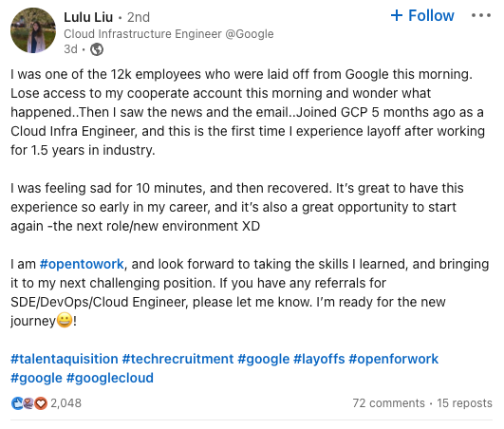View the 2,048 reactions list

pyautogui.click(x=65, y=403)
